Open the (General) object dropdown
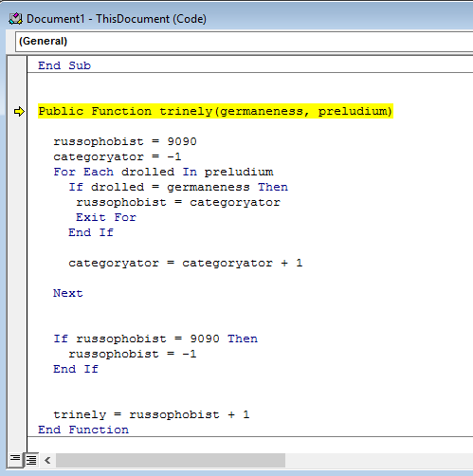 [x=244, y=42]
